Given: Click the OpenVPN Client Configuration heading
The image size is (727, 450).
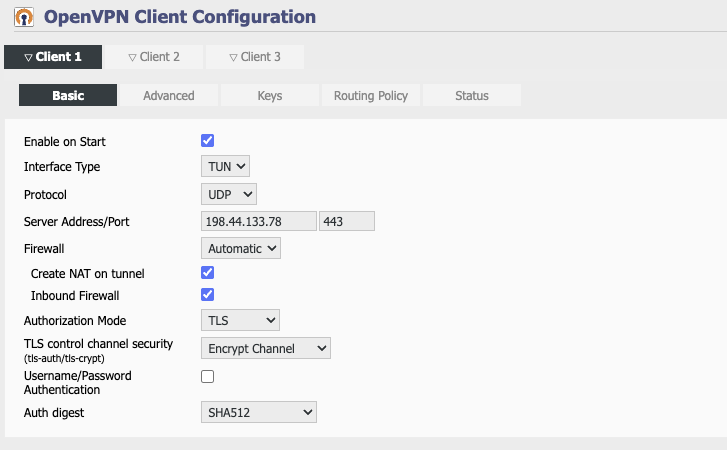Looking at the screenshot, I should click(x=180, y=17).
